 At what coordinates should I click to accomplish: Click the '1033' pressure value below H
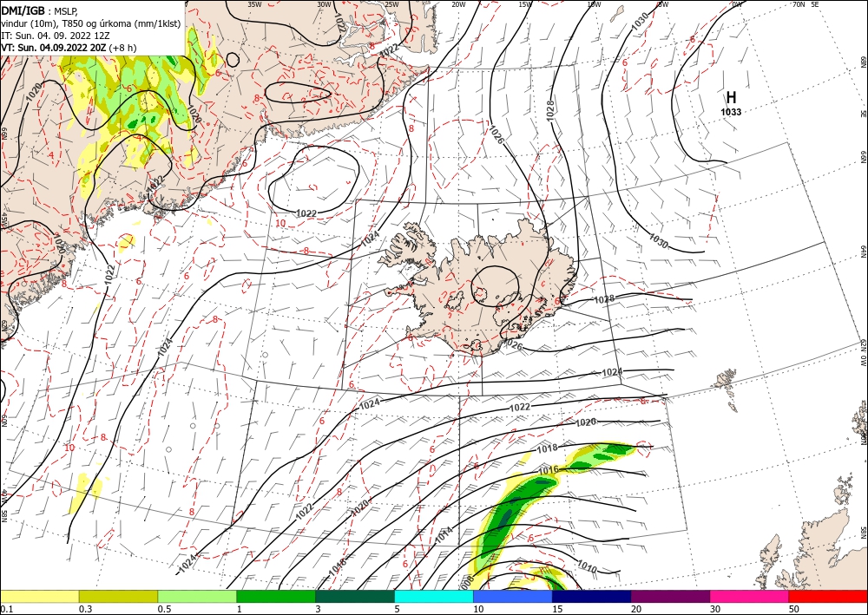(731, 112)
